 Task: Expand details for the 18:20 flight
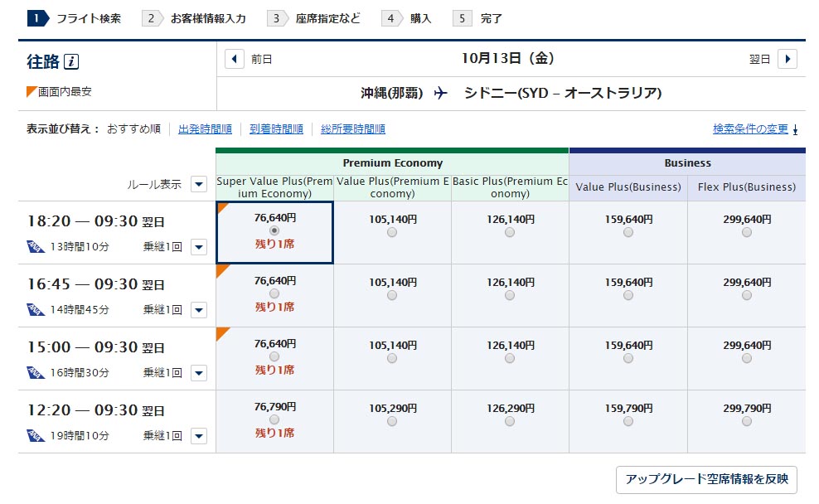tap(198, 247)
